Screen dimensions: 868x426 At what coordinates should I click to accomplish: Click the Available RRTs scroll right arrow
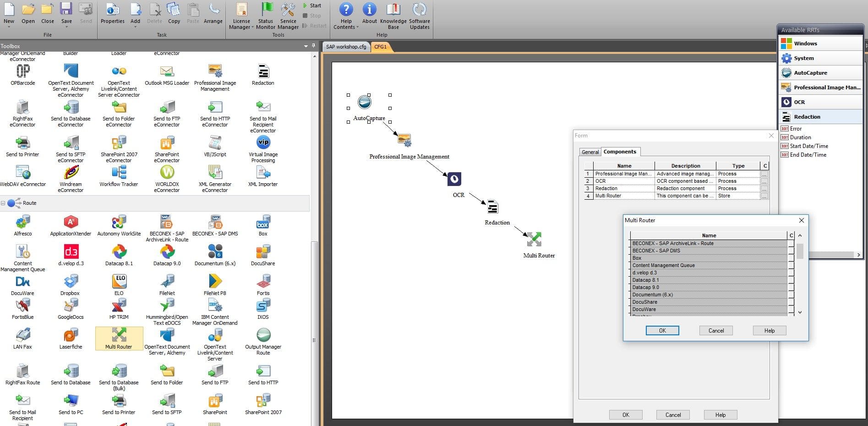(x=858, y=255)
